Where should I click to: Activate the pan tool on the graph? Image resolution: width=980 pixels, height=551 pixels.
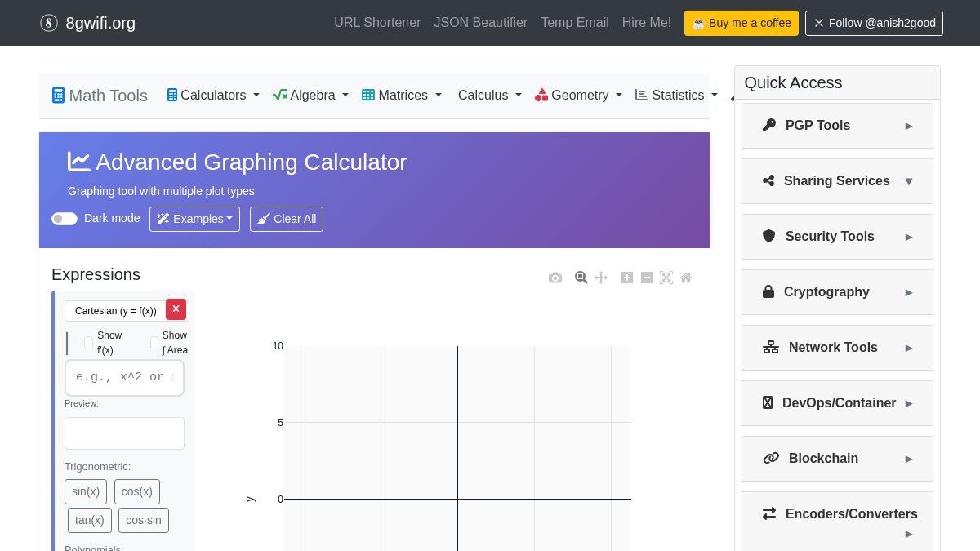(601, 278)
